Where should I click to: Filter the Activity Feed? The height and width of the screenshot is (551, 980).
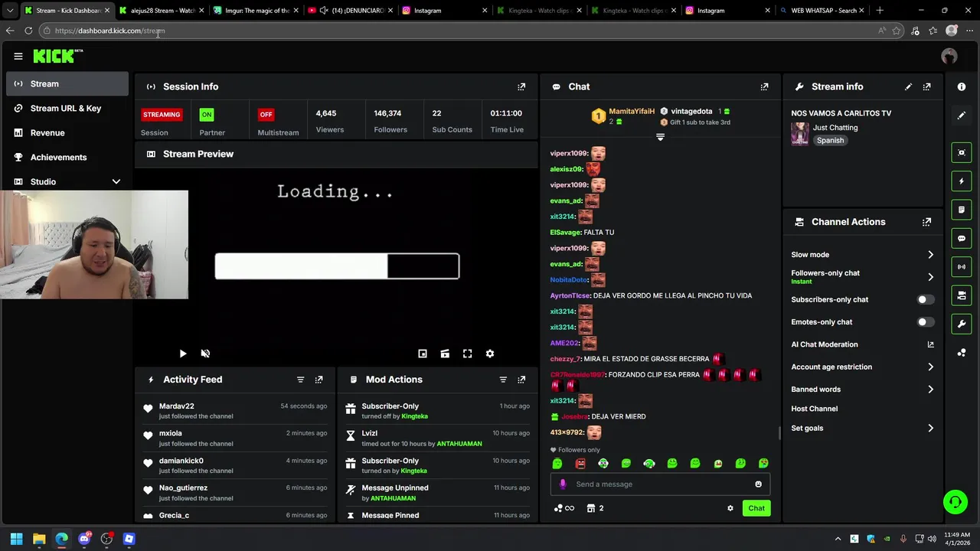click(300, 380)
